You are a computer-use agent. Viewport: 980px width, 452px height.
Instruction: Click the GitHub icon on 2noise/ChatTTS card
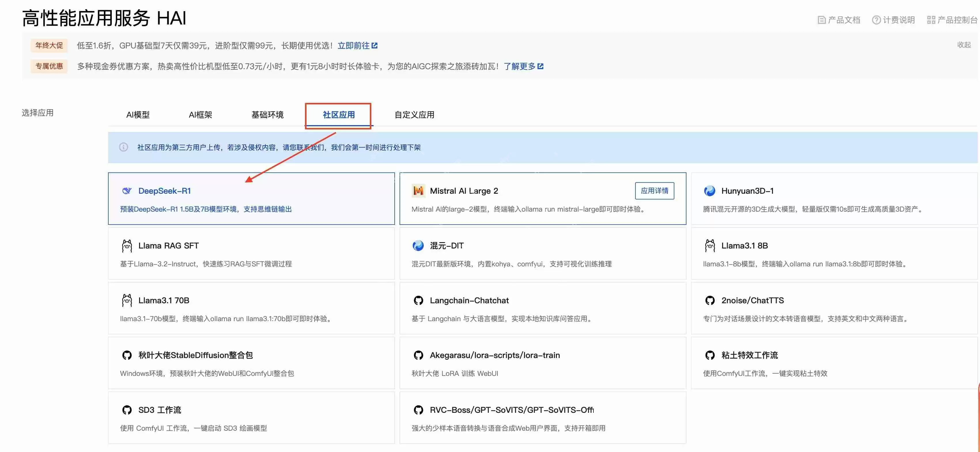[710, 300]
